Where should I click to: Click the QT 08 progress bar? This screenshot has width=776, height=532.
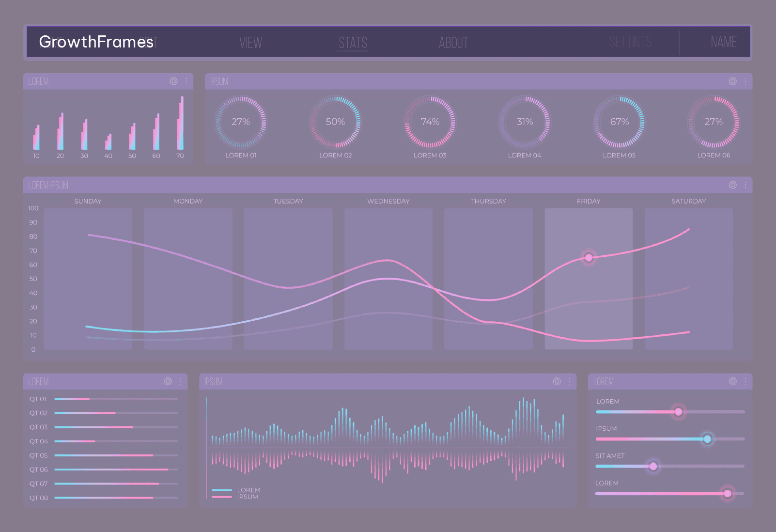tap(116, 498)
